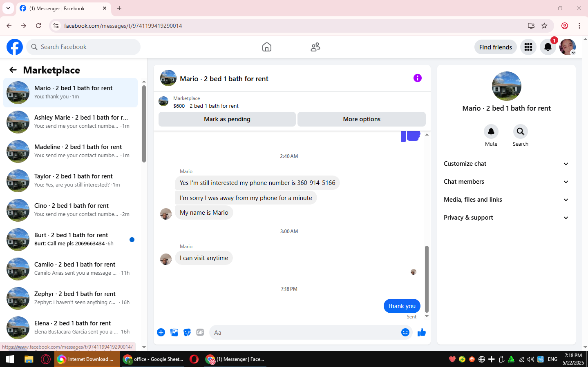Screen dimensions: 588x367
Task: Open Windows Start menu
Action: (9, 359)
